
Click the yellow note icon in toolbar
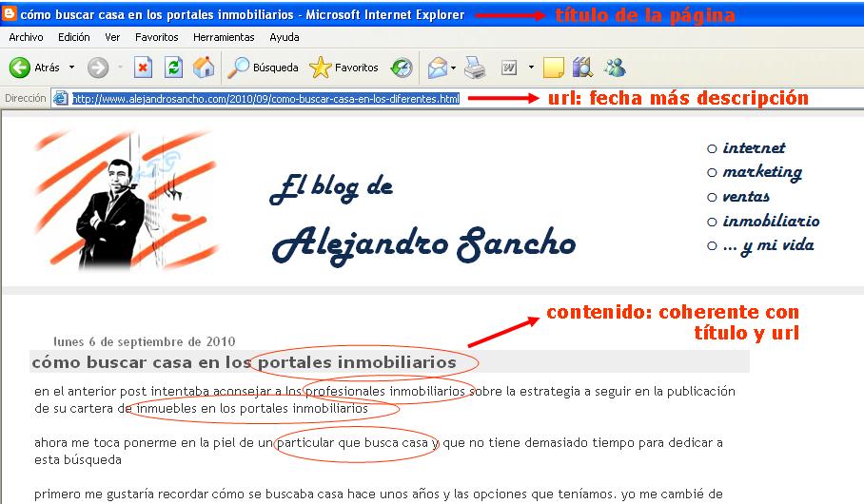coord(553,68)
